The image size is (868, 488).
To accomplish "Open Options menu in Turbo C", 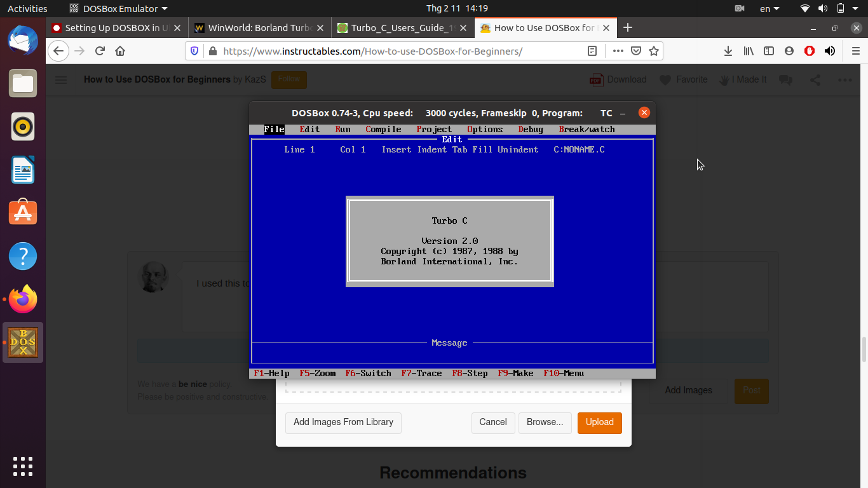I will [485, 129].
